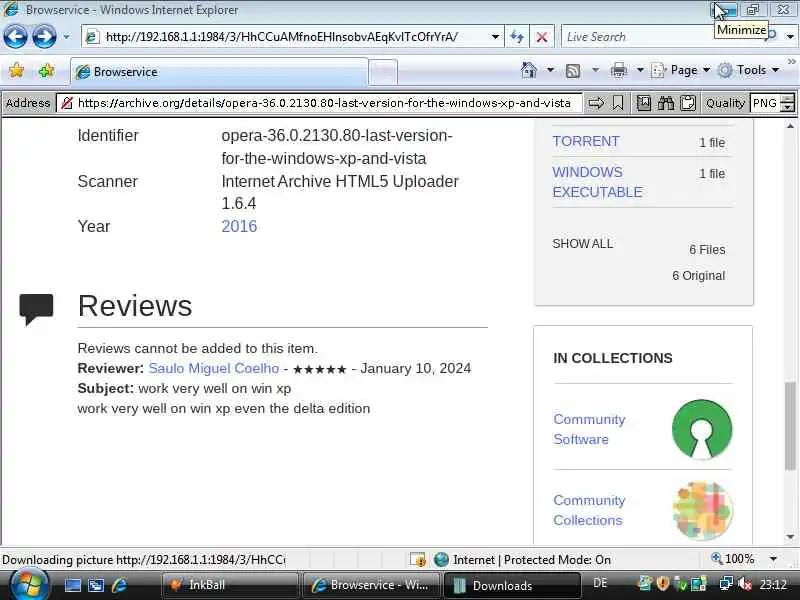
Task: Click the DE language indicator
Action: (601, 583)
